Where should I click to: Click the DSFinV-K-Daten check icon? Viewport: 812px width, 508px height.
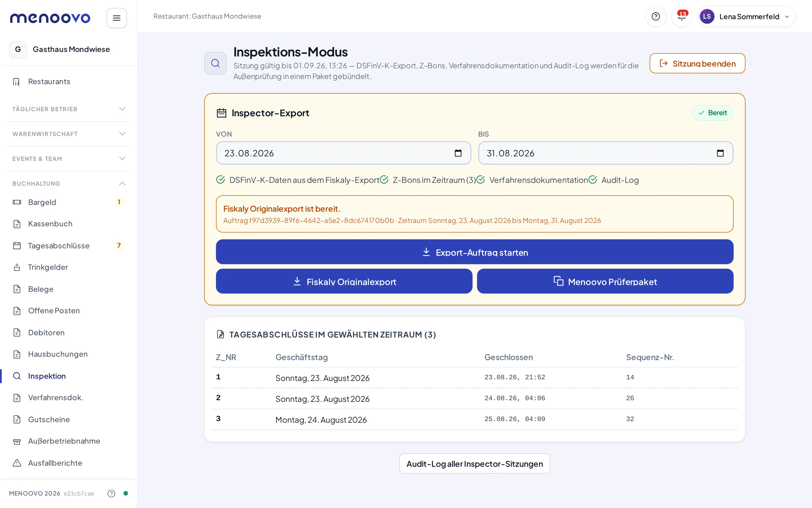[x=220, y=180]
